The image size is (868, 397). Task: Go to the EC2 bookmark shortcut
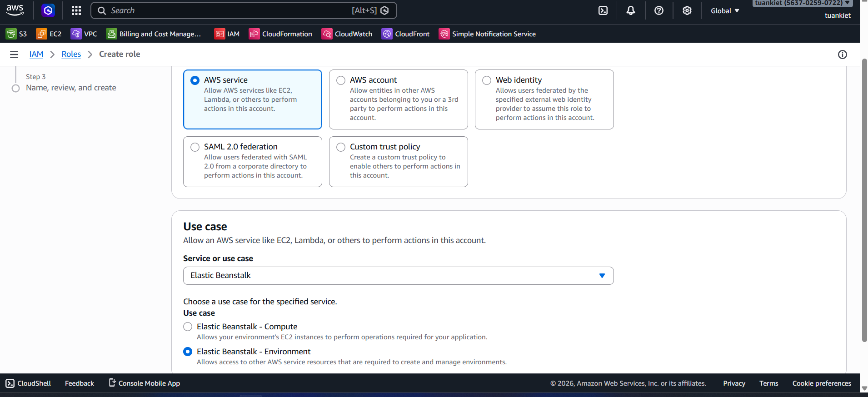point(49,34)
